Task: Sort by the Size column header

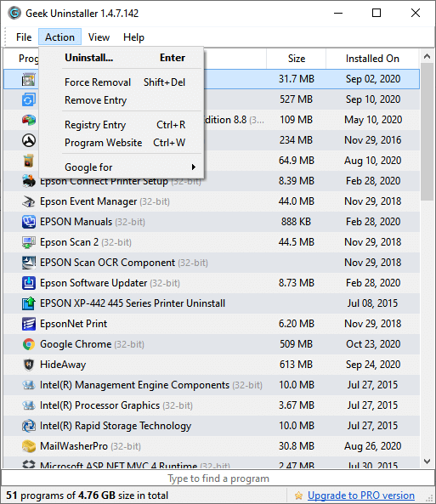Action: (x=296, y=59)
